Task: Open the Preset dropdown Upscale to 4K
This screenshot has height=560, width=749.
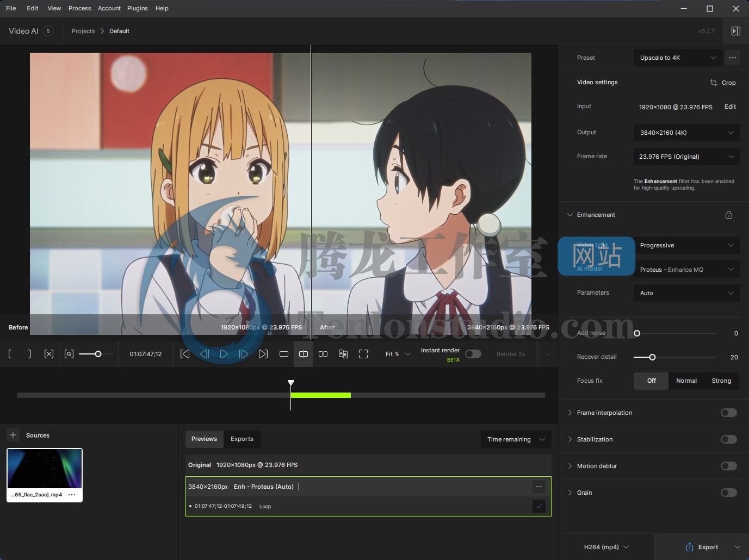Action: (678, 58)
